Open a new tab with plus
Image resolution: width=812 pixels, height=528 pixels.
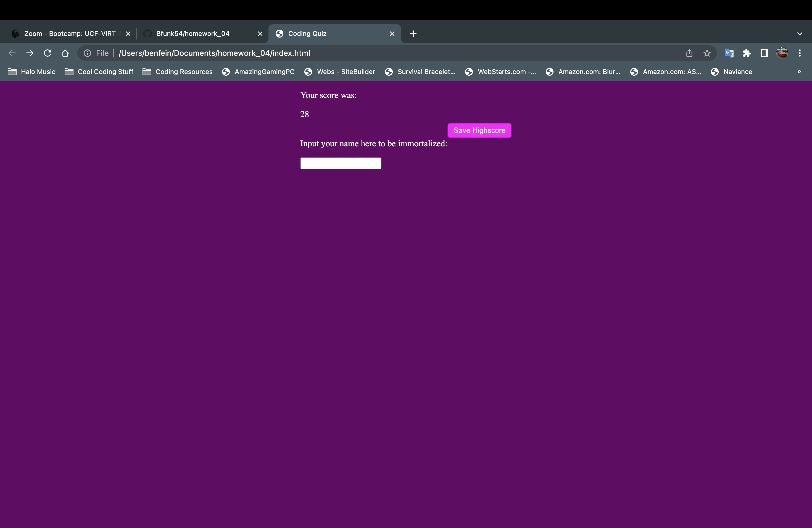point(413,34)
